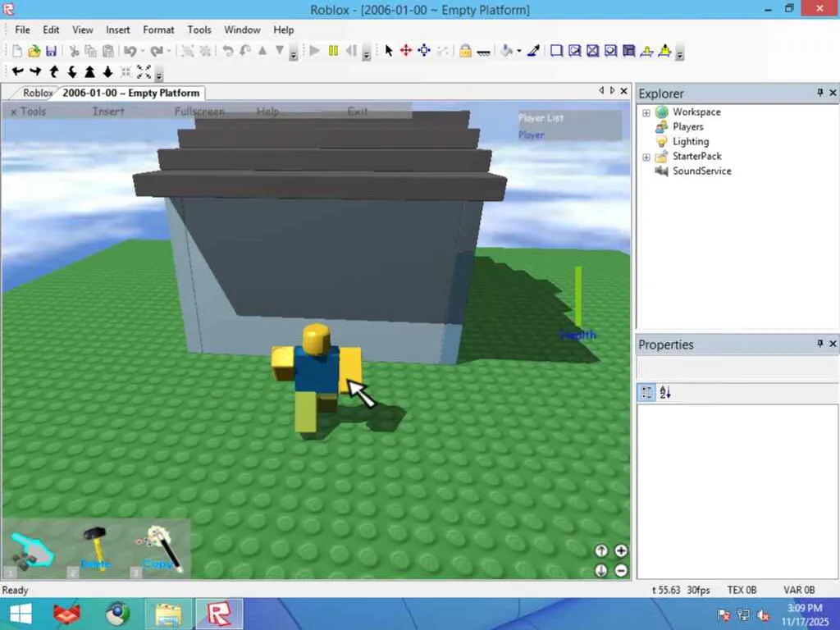Create a new file with the New icon

pos(17,51)
